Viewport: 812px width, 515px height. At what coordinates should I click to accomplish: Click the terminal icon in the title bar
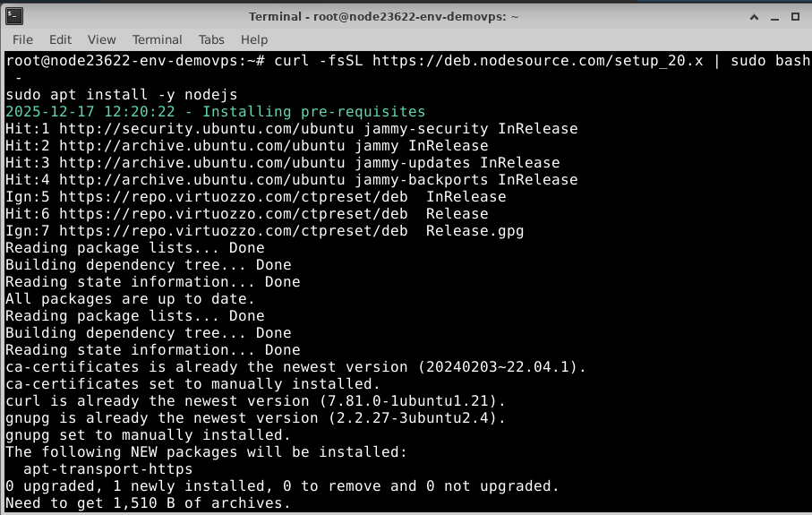(x=15, y=16)
